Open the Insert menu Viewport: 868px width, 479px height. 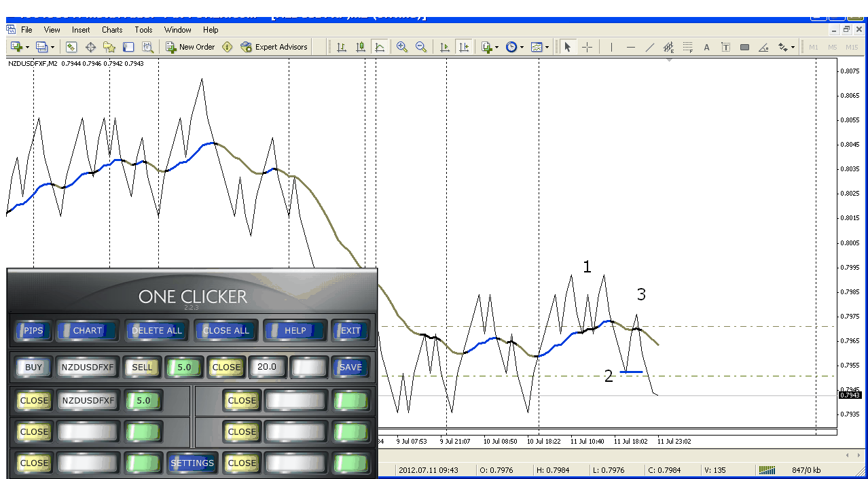coord(81,30)
